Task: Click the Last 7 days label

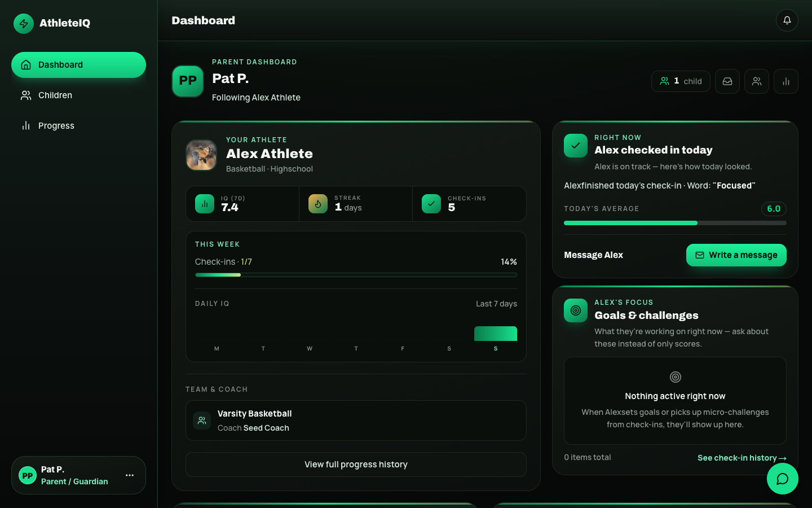Action: (496, 304)
